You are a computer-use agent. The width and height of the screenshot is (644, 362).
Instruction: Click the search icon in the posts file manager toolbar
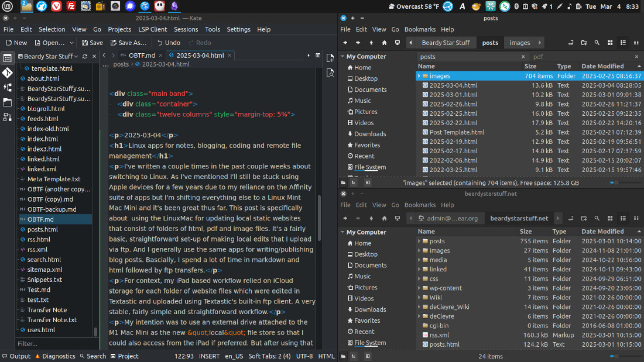(597, 43)
